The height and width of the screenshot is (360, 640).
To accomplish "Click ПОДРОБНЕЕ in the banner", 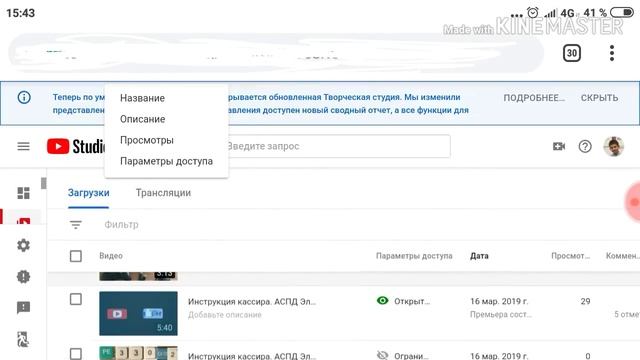I will pos(534,98).
